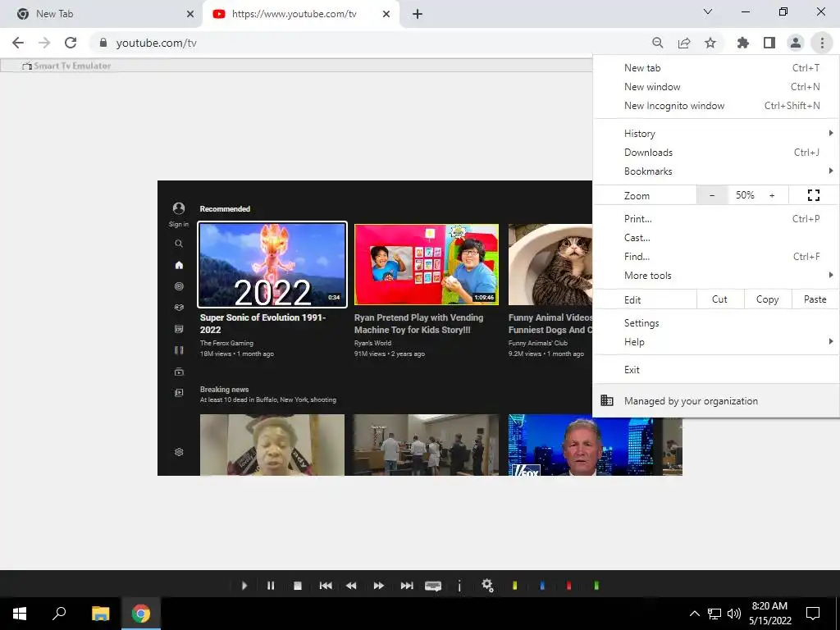This screenshot has height=630, width=840.
Task: Toggle the browser side panel icon
Action: [769, 43]
